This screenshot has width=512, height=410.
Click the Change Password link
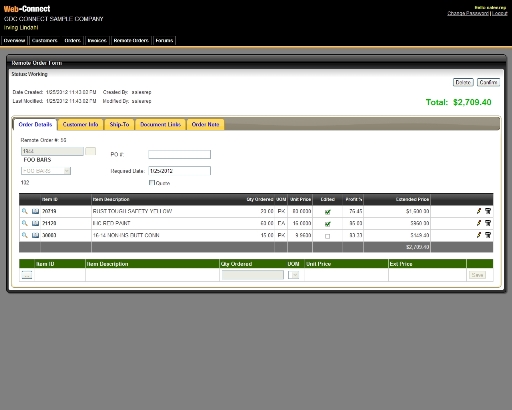[468, 13]
